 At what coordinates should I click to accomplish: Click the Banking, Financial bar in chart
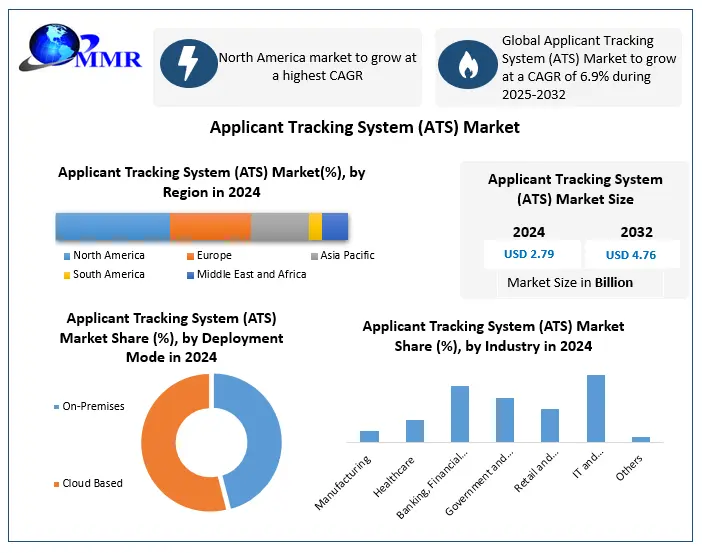460,414
